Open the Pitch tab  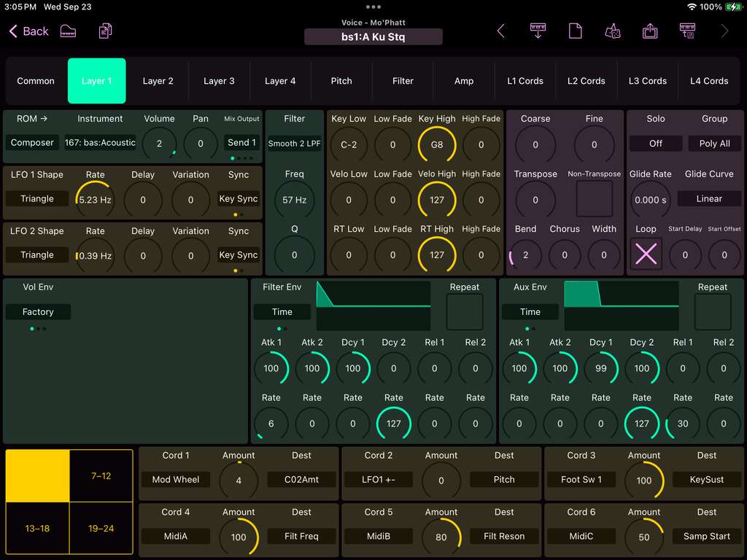click(341, 81)
